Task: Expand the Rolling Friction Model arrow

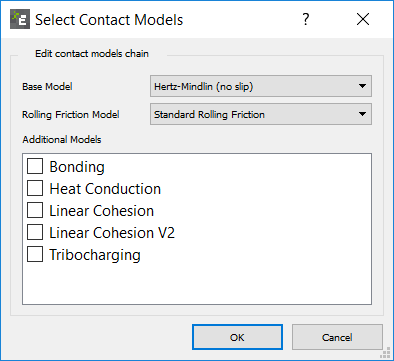Action: (362, 114)
